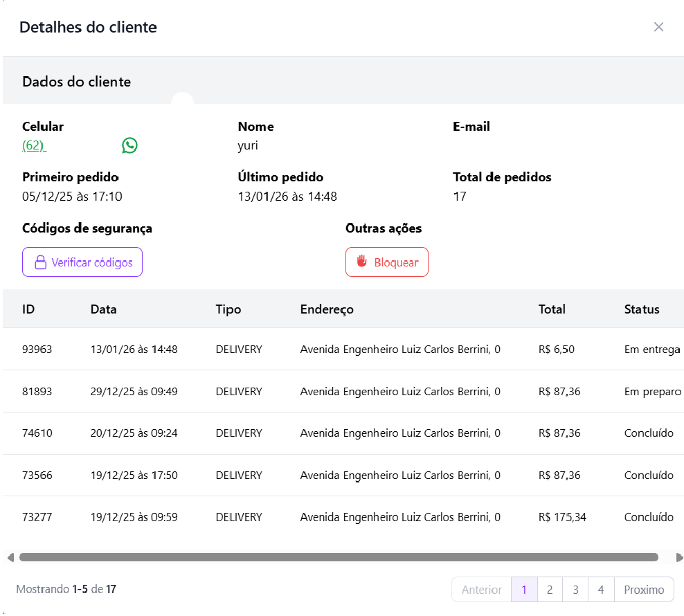Click the horizontal scrollbar thumb
This screenshot has height=616, width=684.
pos(338,557)
